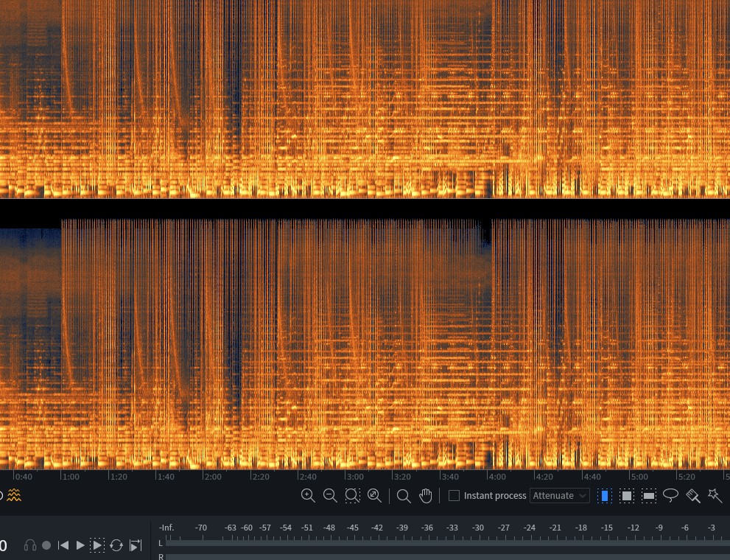Click the zoom out magnifier icon
Viewport: 730px width, 560px height.
[x=330, y=496]
